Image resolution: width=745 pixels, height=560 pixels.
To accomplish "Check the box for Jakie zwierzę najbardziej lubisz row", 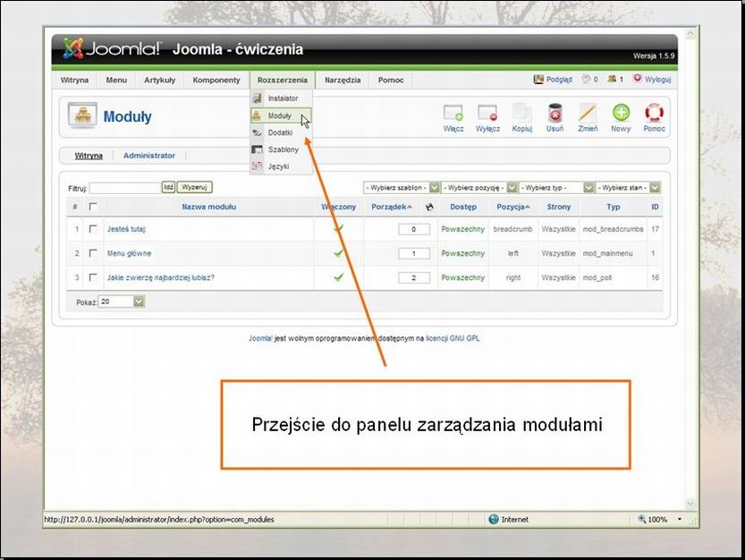I will click(93, 277).
